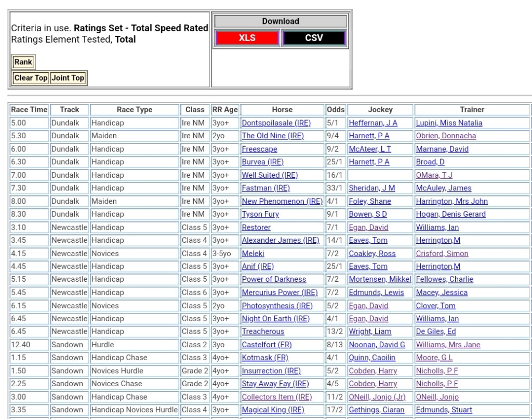View horse Tyson Fury details
This screenshot has width=532, height=419.
click(260, 214)
